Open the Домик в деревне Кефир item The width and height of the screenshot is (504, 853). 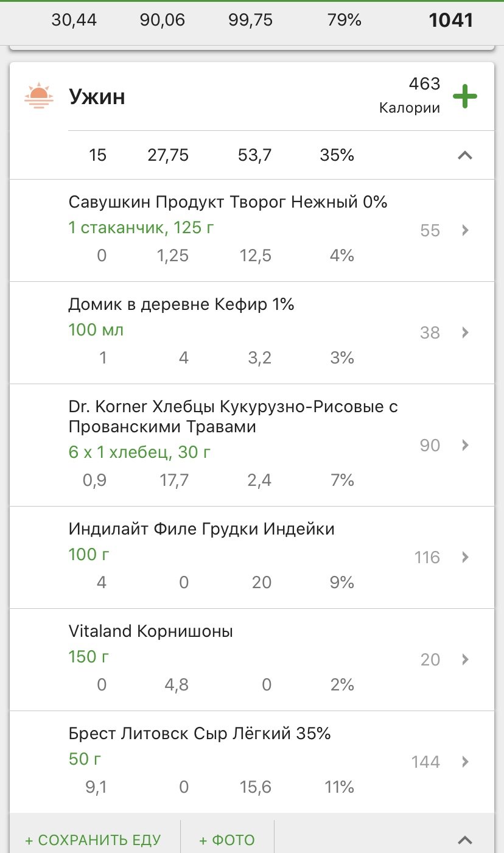click(x=181, y=304)
